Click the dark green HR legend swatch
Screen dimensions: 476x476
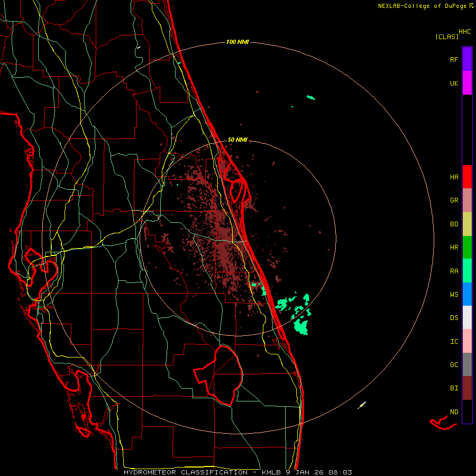tap(467, 248)
